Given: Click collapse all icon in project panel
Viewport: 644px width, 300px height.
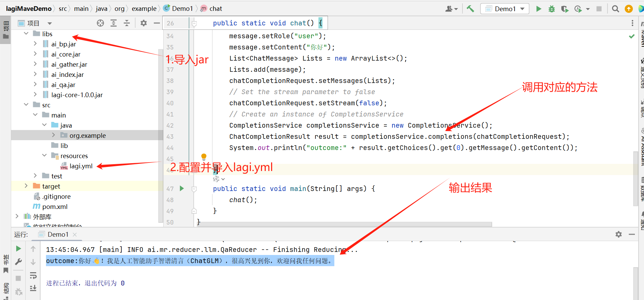Looking at the screenshot, I should 127,23.
